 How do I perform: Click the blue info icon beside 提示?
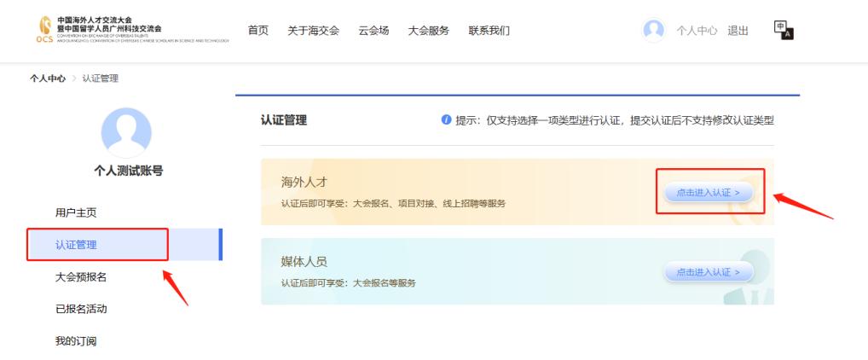[445, 120]
